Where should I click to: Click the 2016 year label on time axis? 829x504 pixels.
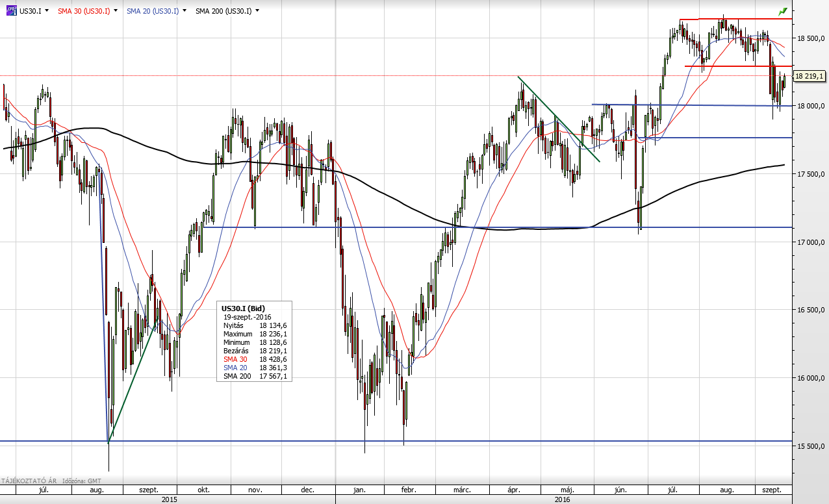pos(563,499)
